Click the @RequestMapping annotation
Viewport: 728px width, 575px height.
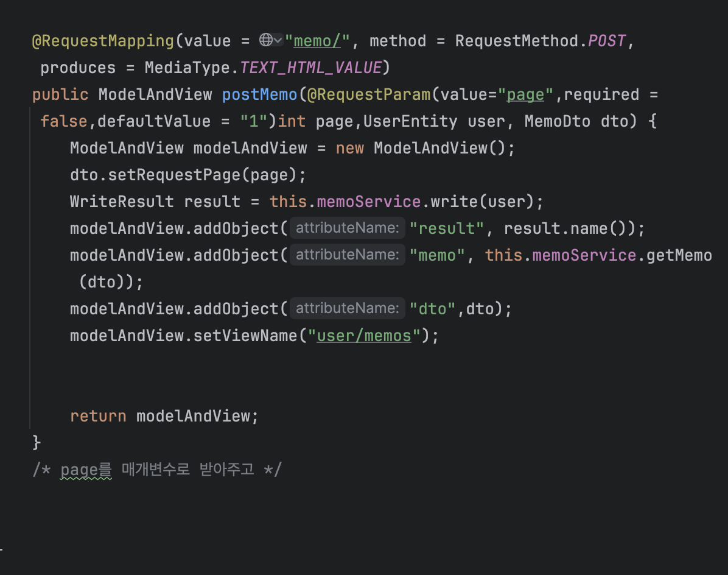click(x=103, y=41)
